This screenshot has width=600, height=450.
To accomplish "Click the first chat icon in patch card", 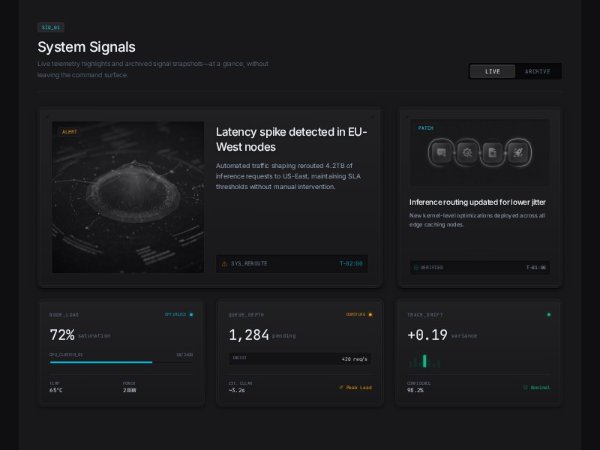I will (x=440, y=153).
